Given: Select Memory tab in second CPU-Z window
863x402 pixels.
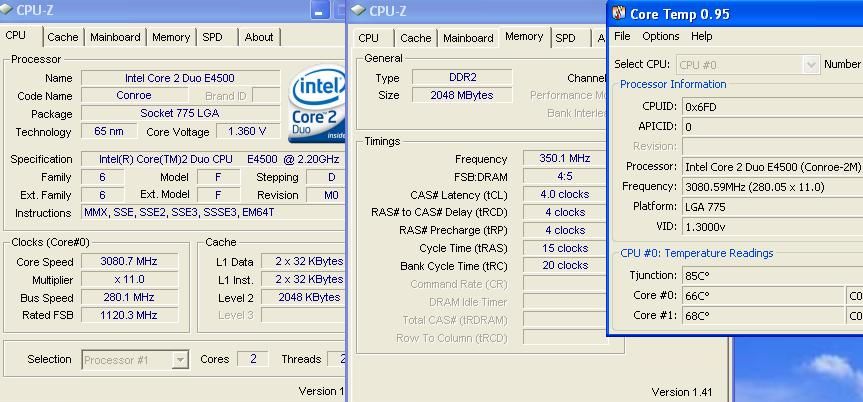Looking at the screenshot, I should click(x=524, y=36).
